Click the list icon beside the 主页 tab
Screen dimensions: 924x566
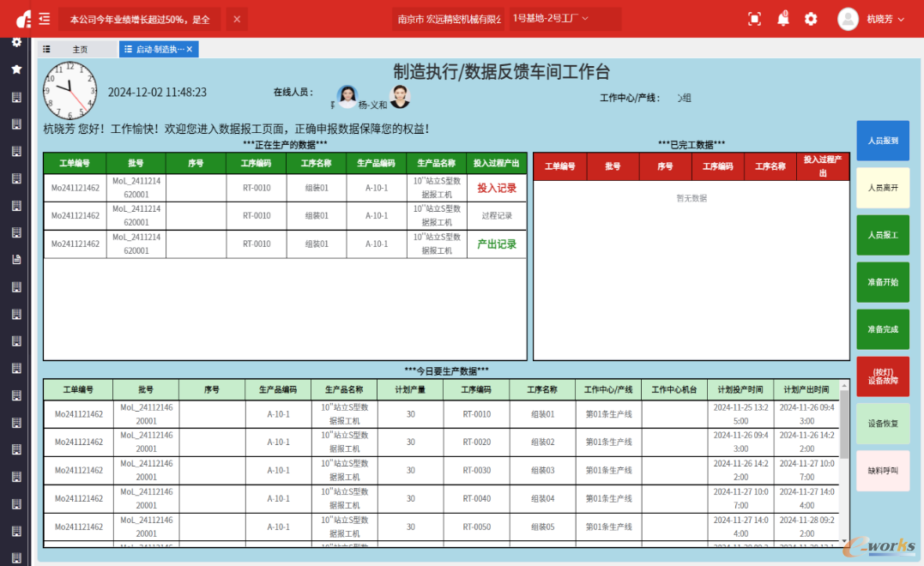coord(48,49)
